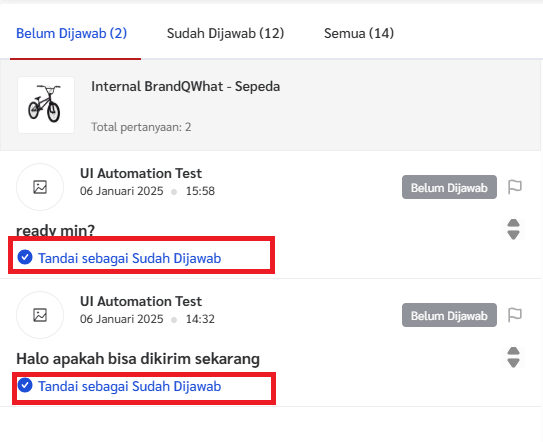Click the avatar image icon of 14:32 question
The image size is (543, 442).
point(40,315)
